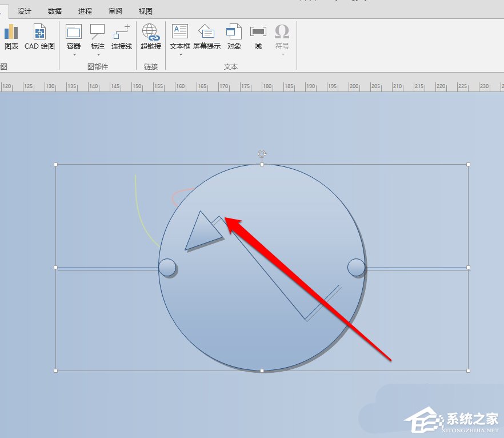
Task: Switch to the 审阅 ribbon tab
Action: [x=115, y=11]
